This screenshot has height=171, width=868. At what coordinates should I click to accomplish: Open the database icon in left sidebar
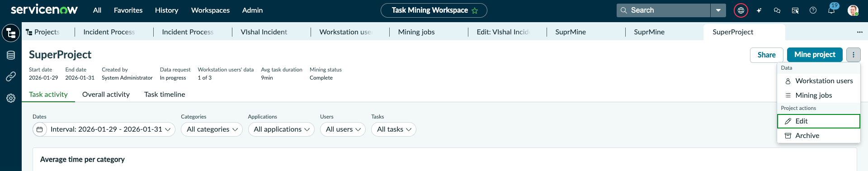pos(11,55)
